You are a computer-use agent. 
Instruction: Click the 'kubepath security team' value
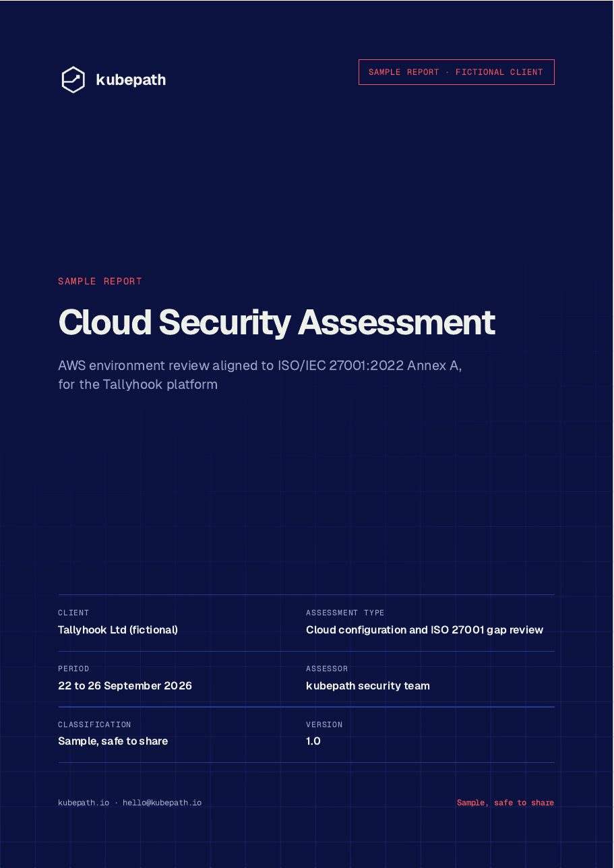[x=368, y=686]
